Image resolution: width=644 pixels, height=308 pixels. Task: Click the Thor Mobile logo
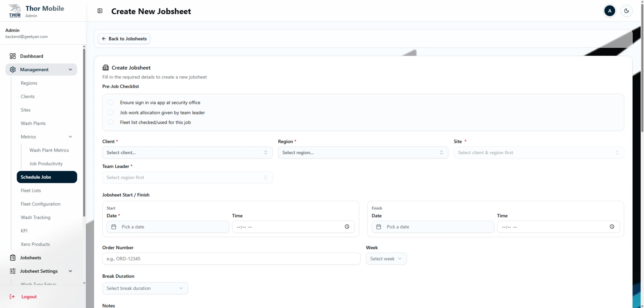[x=15, y=11]
